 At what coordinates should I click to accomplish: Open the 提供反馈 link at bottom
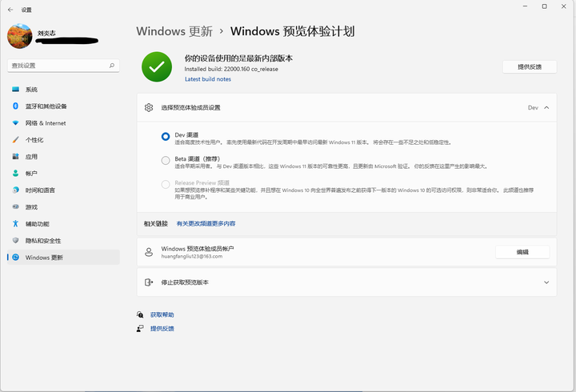[x=162, y=329]
